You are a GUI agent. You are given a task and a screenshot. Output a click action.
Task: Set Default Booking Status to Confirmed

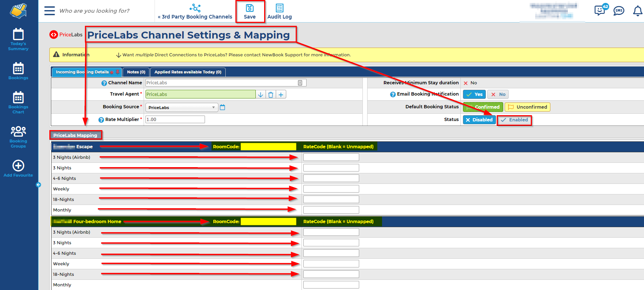pyautogui.click(x=483, y=107)
